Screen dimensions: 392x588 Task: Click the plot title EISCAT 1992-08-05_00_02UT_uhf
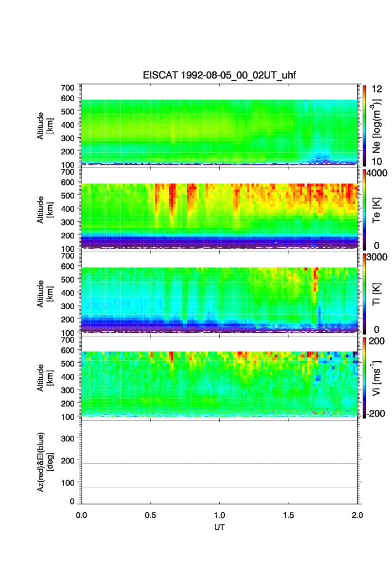pyautogui.click(x=219, y=75)
